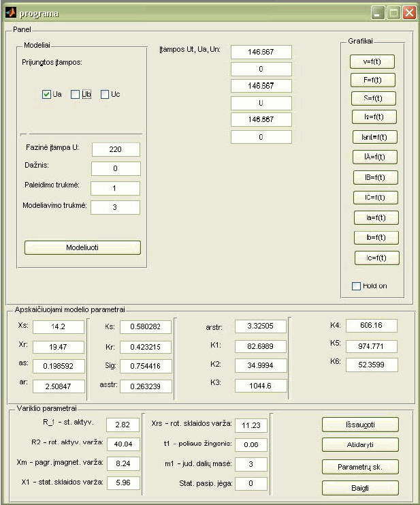Click the Išsaugoti save button

click(360, 425)
